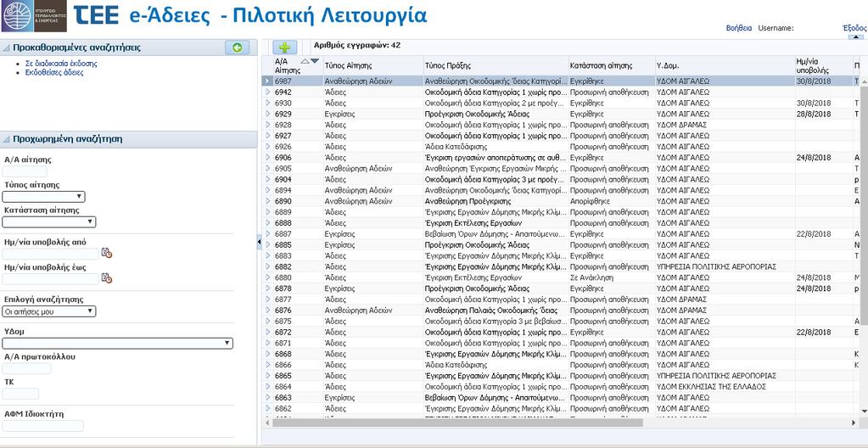This screenshot has height=448, width=868.
Task: Click 'ΥΠΗΡΕΣΙΑ ΠΟΛΙΤΙΚΗΣ ΑΕΡΟΠΟΡΙΑΣ' cell in row 6882
Action: tap(716, 267)
